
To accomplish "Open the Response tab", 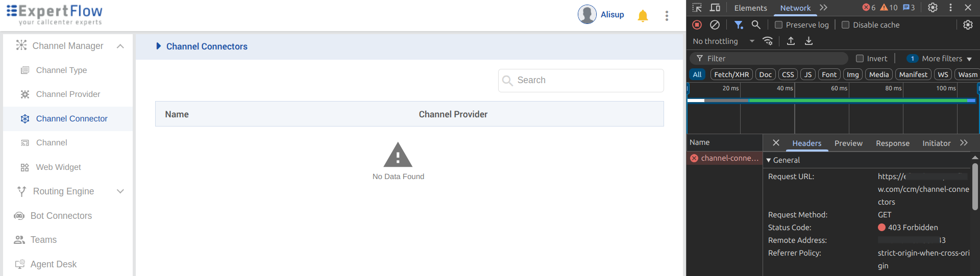I will pos(892,143).
